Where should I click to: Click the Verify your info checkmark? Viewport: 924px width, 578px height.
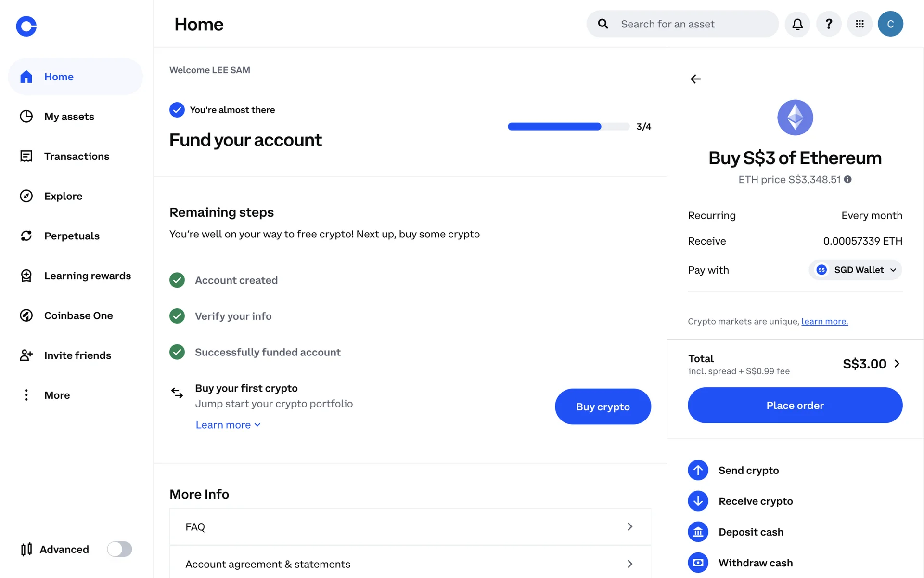pos(177,316)
